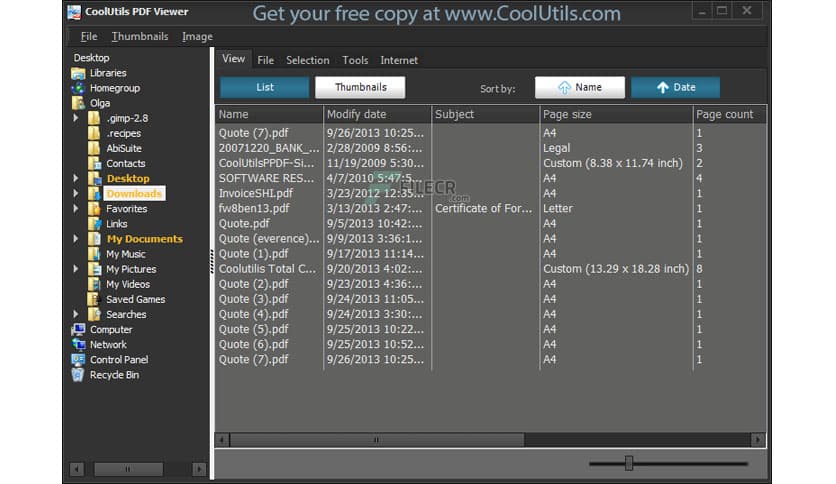Viewport: 836px width, 484px height.
Task: Click file list scroll left arrow
Action: tap(222, 440)
